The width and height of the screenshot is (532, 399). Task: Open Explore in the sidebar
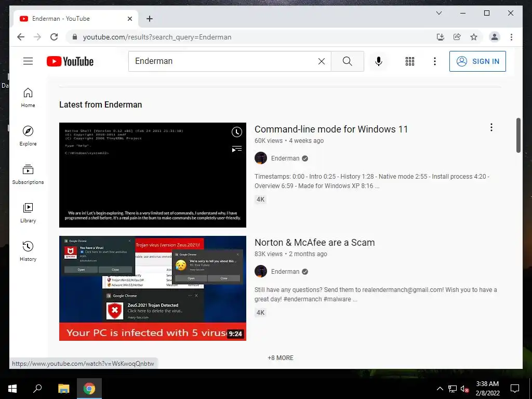28,136
